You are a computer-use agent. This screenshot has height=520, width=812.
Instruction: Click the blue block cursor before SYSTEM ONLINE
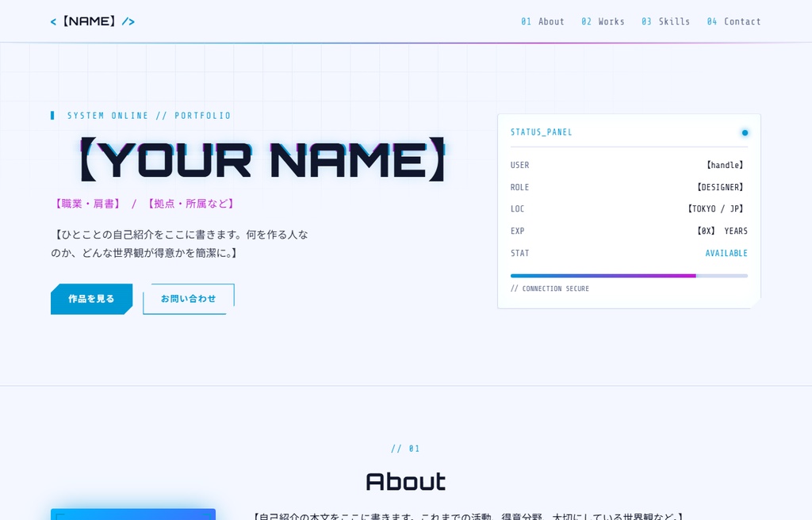tap(52, 116)
